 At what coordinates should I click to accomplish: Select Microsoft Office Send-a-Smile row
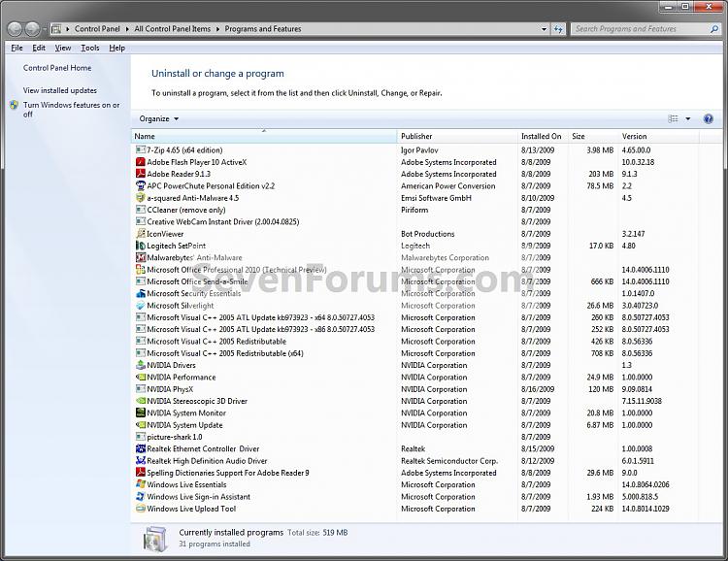[416, 281]
